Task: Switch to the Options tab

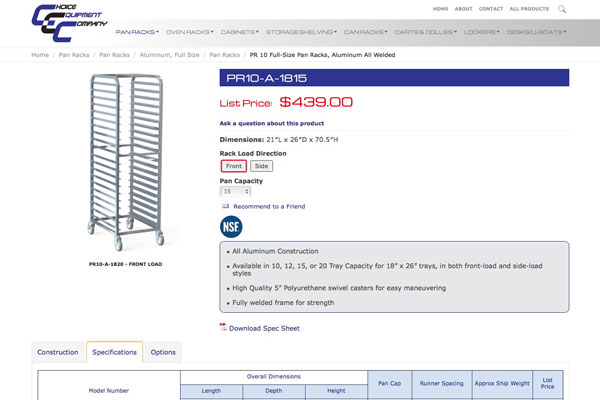Action: (163, 353)
